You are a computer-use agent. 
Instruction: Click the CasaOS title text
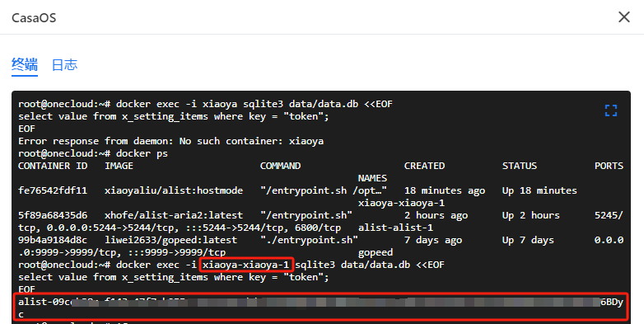point(34,17)
